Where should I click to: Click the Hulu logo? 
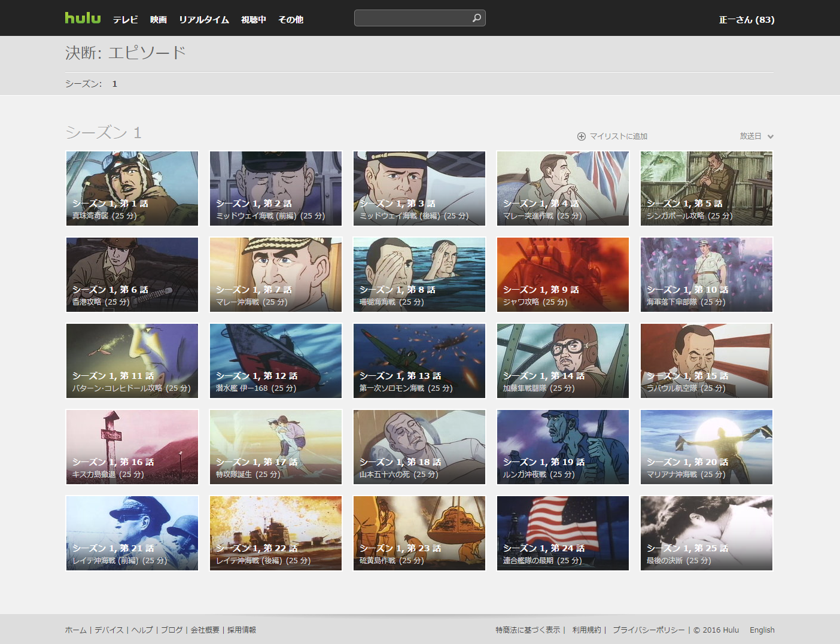click(x=83, y=18)
